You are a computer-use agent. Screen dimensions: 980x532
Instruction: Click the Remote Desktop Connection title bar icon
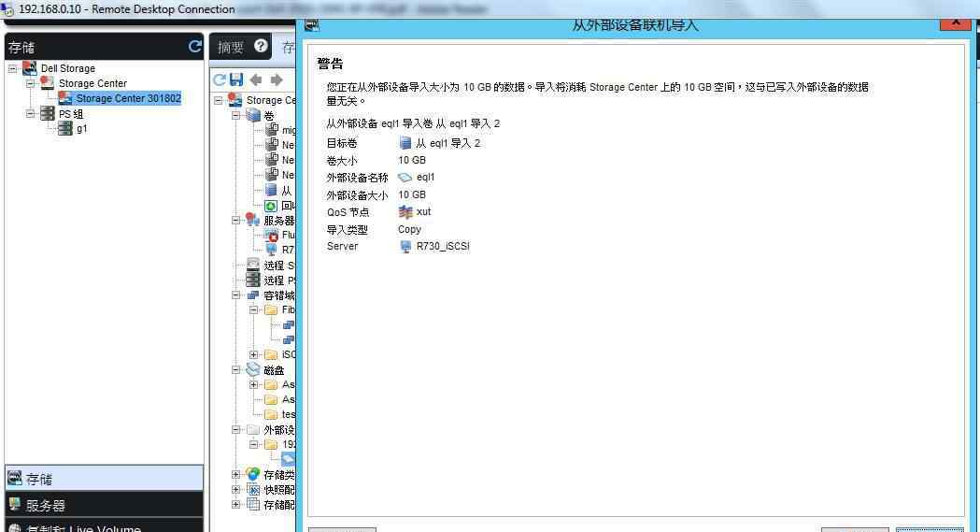point(8,9)
